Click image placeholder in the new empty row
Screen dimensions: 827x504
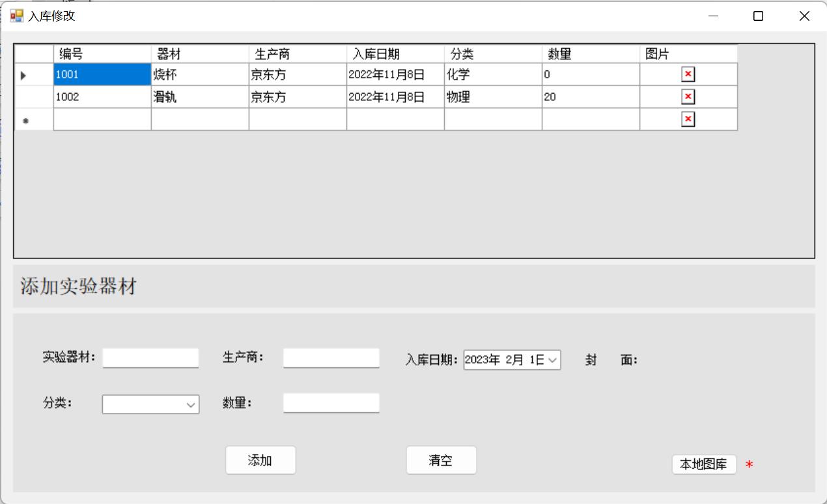[688, 119]
